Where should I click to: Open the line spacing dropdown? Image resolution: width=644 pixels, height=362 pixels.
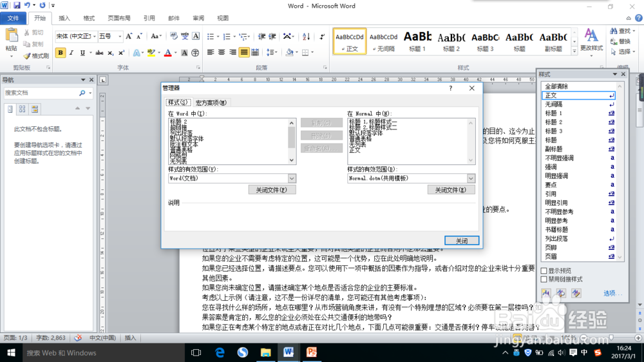(272, 53)
